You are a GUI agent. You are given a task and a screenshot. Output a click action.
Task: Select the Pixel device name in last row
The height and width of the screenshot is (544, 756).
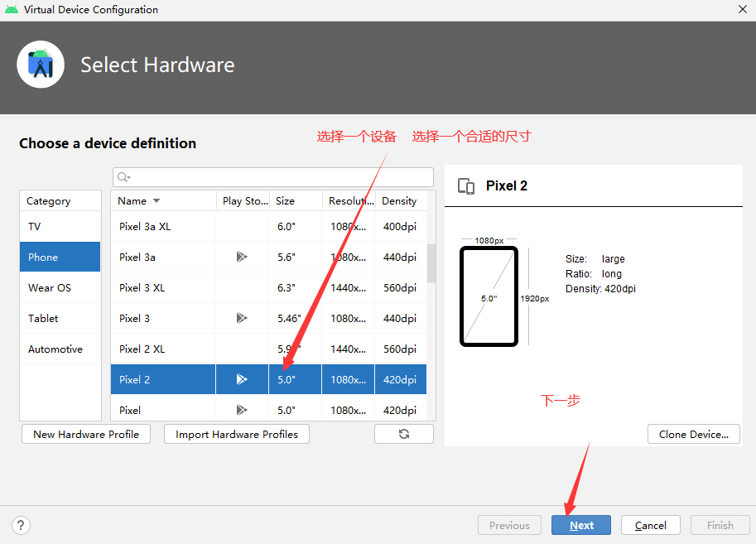[130, 411]
